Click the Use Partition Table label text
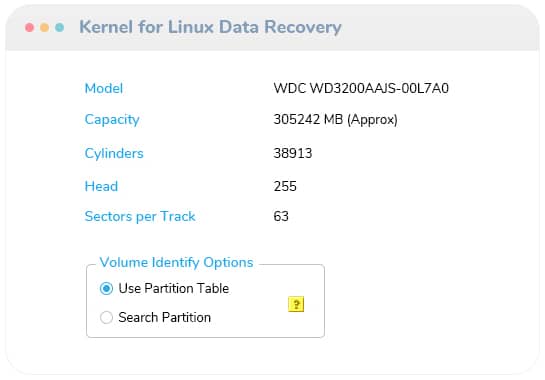545x380 pixels. pyautogui.click(x=174, y=288)
